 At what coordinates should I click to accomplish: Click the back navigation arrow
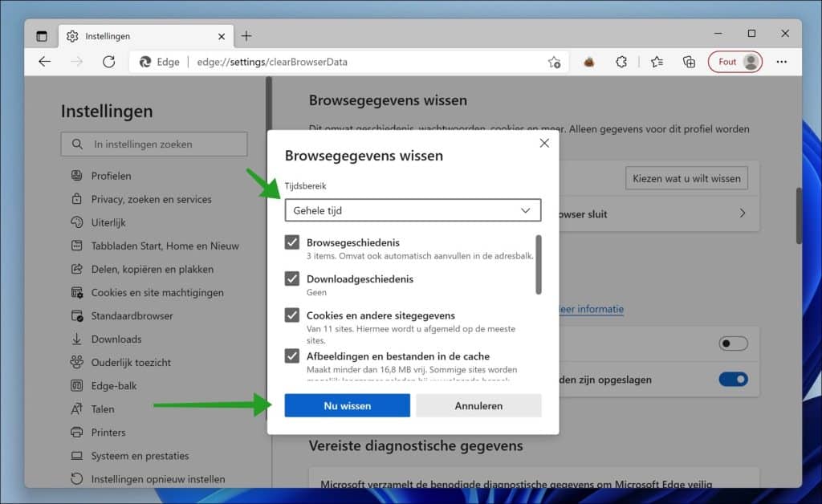pos(45,62)
